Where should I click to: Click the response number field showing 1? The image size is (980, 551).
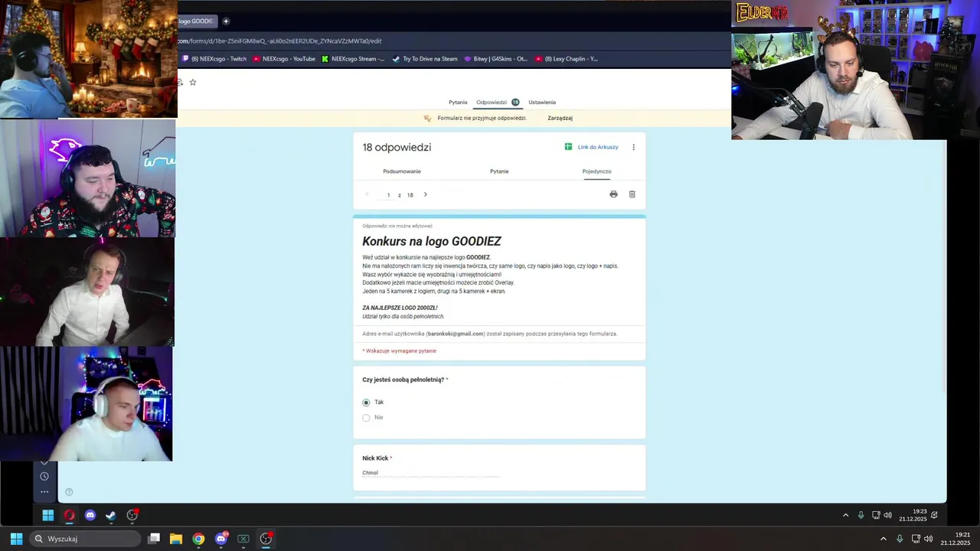[x=388, y=195]
